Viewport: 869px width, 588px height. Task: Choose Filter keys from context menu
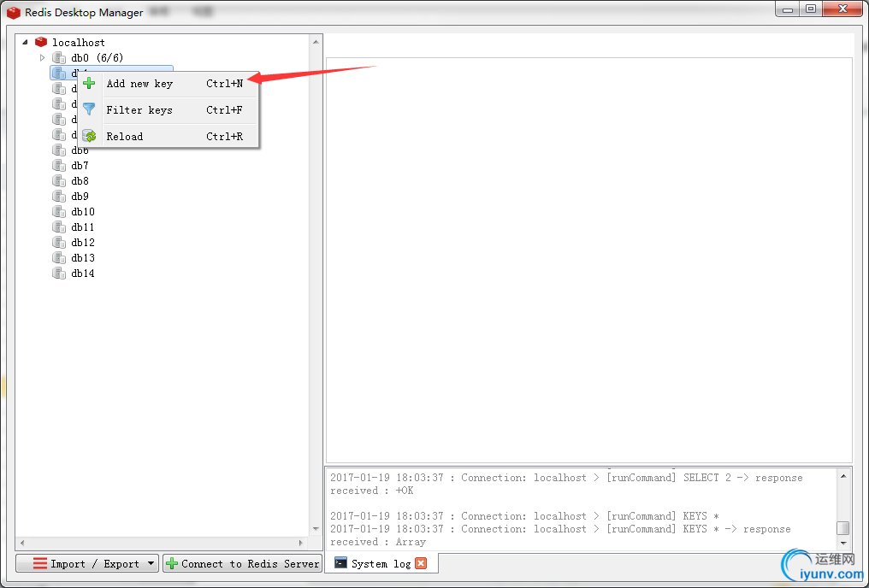coord(168,109)
